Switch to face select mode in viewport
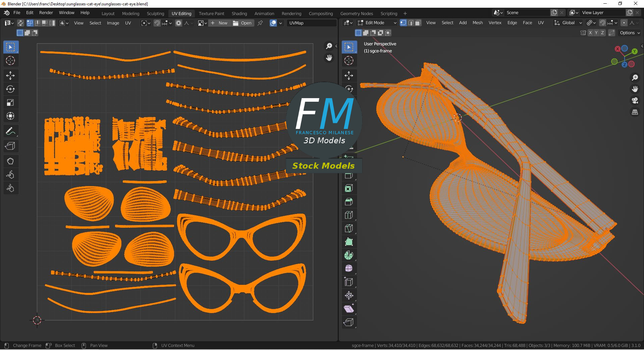 point(418,23)
